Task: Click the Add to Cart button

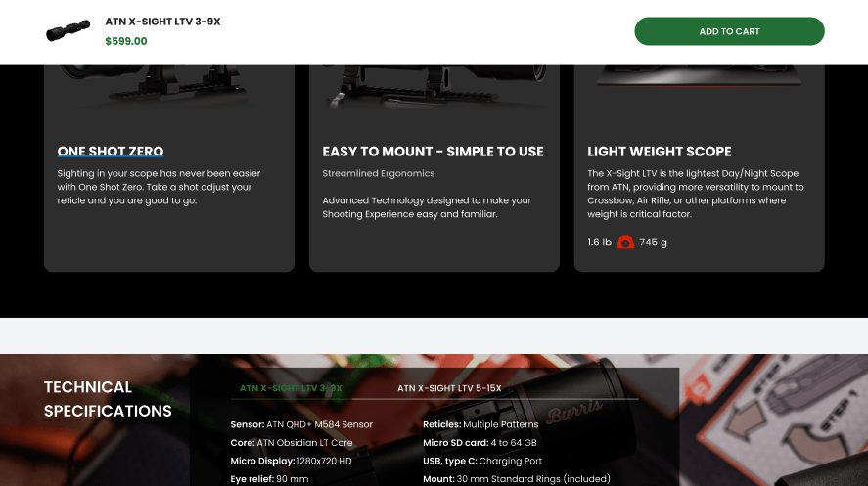Action: coord(729,31)
